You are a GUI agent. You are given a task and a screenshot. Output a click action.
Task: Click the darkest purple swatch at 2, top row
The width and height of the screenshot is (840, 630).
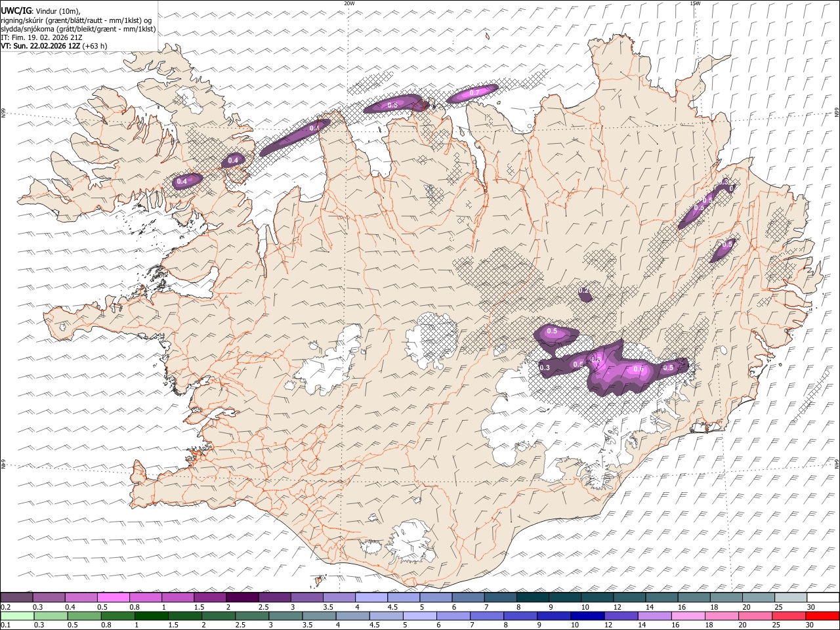(242, 598)
